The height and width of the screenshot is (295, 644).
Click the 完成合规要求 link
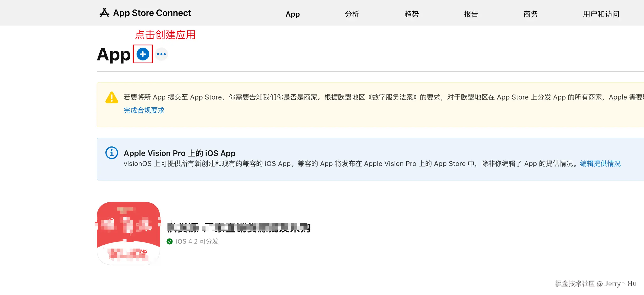pos(144,110)
